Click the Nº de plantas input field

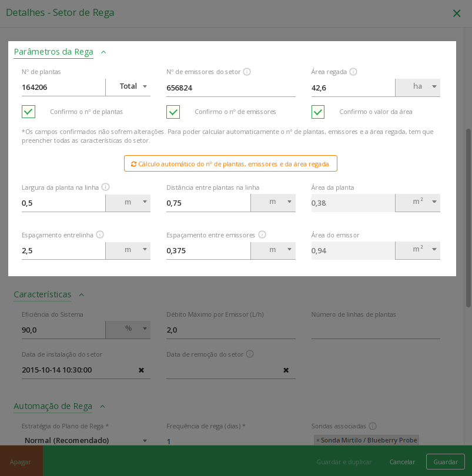click(63, 88)
